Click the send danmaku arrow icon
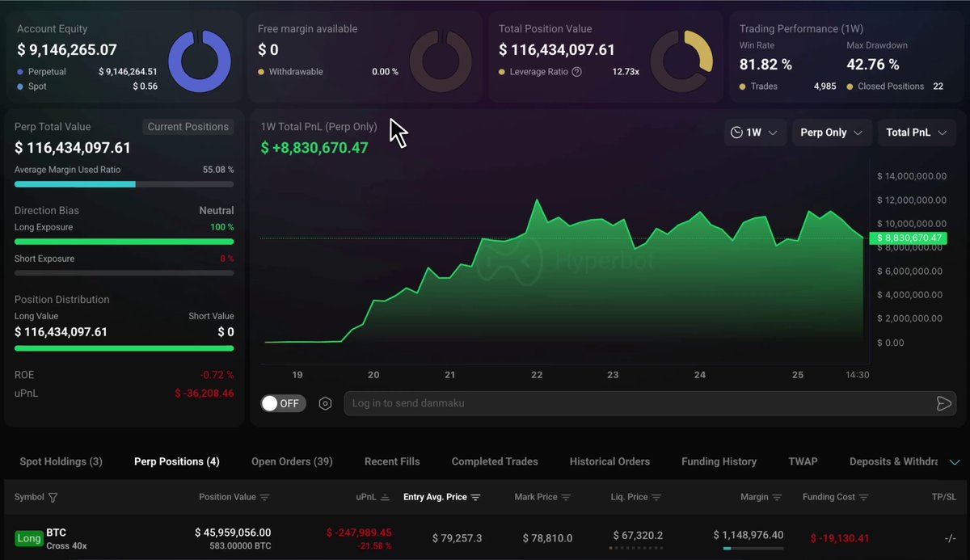Image resolution: width=970 pixels, height=560 pixels. (x=943, y=403)
